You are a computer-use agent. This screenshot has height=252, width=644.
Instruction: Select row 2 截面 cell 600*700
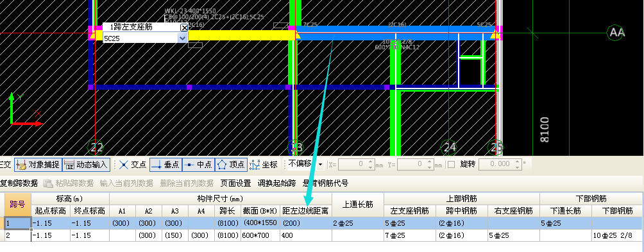[x=260, y=235]
